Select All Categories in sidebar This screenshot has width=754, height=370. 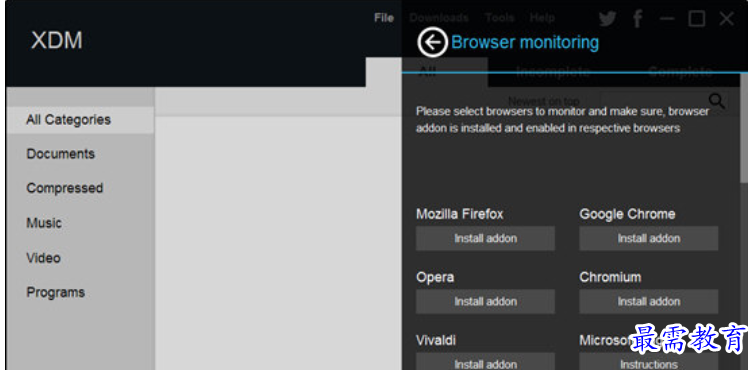[80, 120]
